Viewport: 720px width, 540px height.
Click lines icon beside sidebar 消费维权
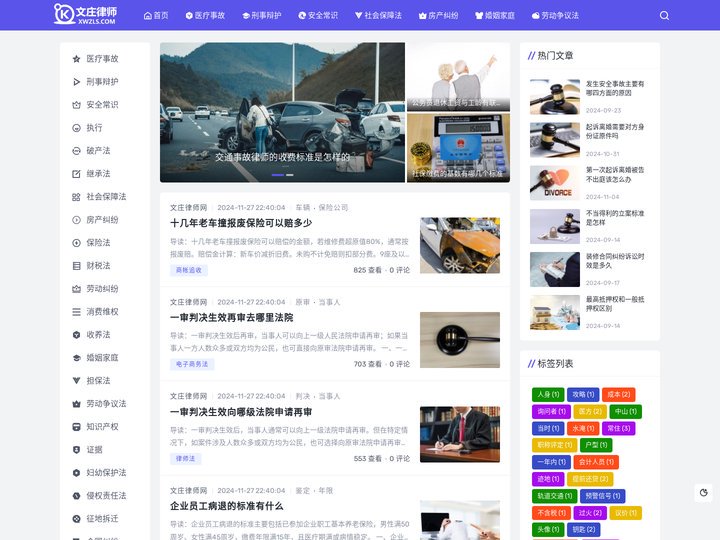(76, 312)
